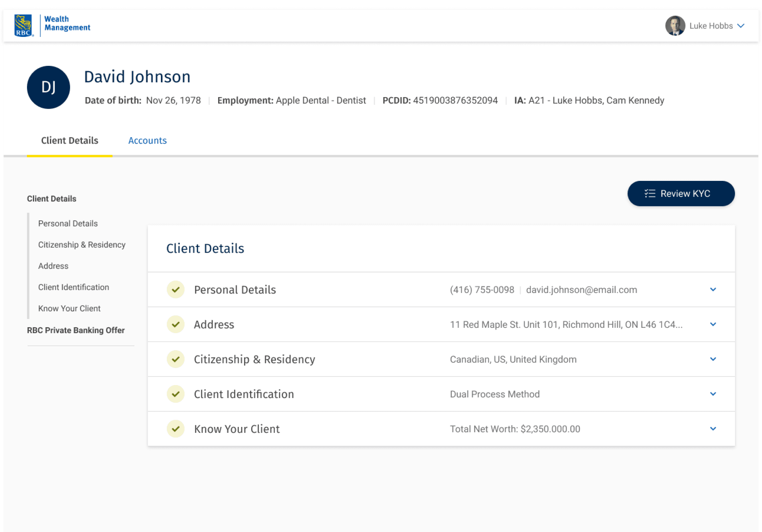
Task: Expand the Personal Details row chevron
Action: click(713, 290)
